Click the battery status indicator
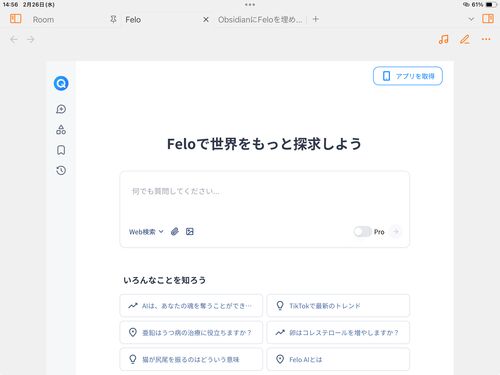This screenshot has height=375, width=500. click(491, 5)
